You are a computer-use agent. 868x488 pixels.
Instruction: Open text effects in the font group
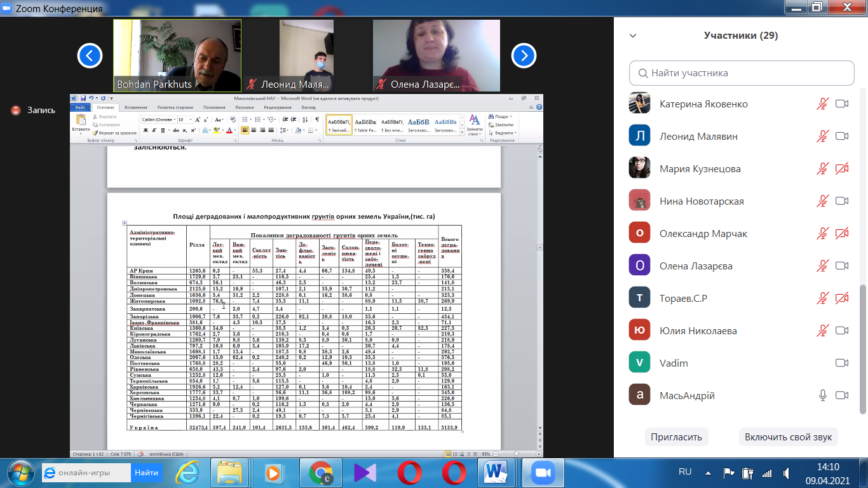[x=207, y=130]
